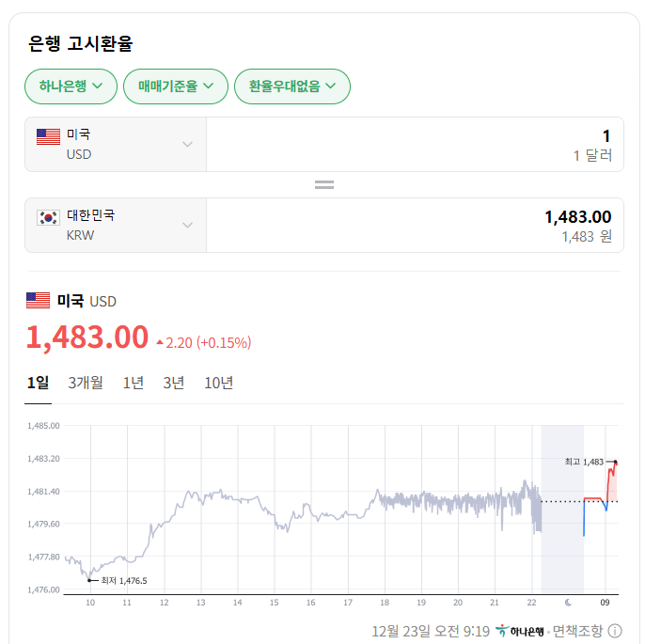Expand the 매매기준율 rate type dropdown

176,86
